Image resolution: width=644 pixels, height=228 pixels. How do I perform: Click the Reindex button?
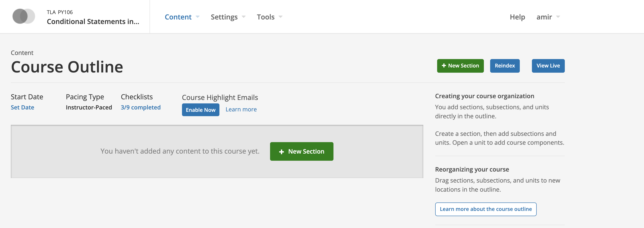click(505, 66)
